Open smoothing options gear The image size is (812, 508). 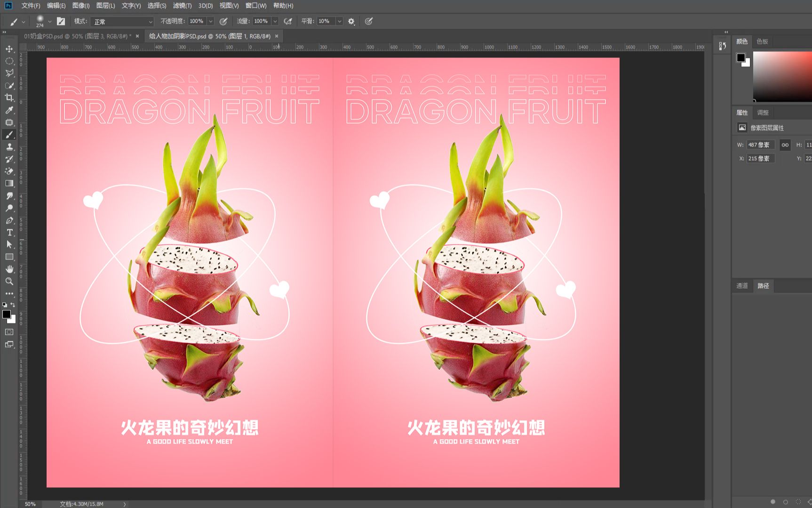351,21
